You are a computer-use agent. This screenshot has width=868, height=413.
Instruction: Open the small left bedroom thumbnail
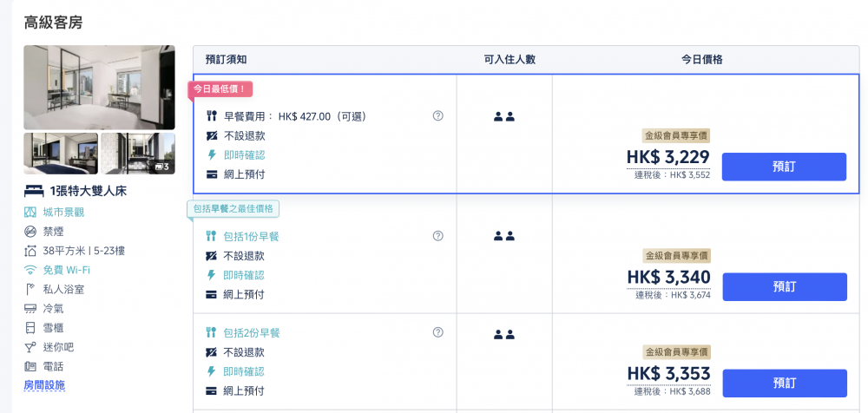pyautogui.click(x=61, y=154)
